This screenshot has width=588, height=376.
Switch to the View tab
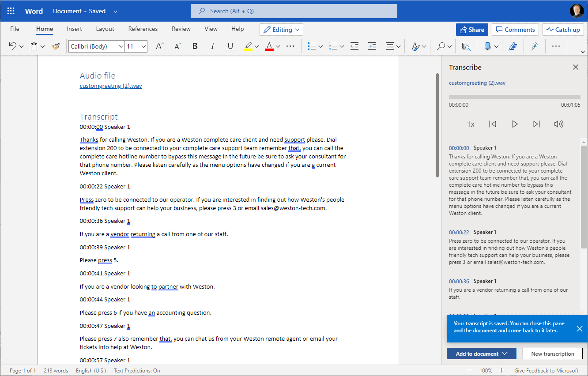211,29
